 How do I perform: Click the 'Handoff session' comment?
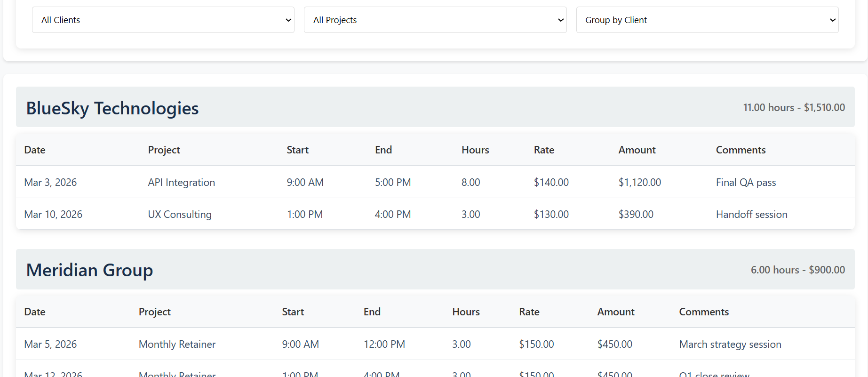click(x=751, y=214)
